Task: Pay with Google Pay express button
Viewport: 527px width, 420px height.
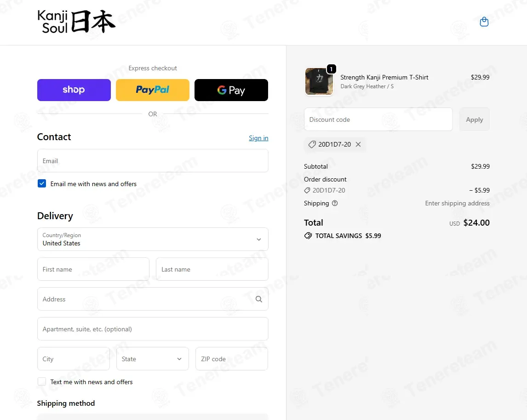Action: (231, 90)
